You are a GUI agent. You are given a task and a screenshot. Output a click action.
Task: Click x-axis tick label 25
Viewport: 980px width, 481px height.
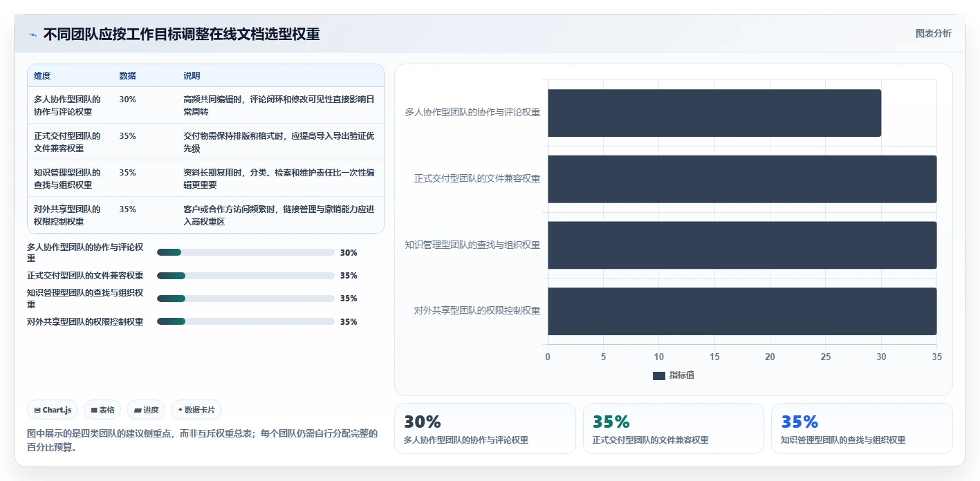(x=826, y=357)
